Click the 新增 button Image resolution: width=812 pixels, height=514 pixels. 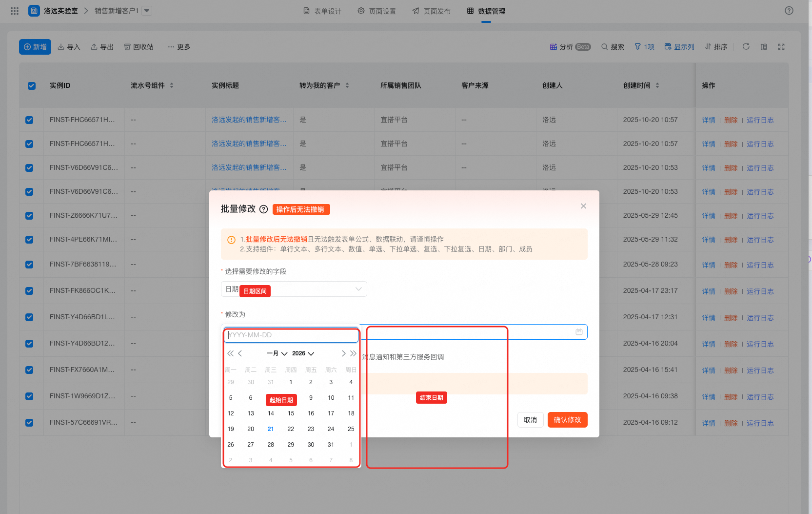click(x=35, y=47)
